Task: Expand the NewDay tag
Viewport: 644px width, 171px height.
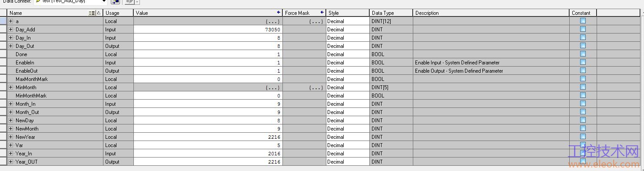Action: pyautogui.click(x=11, y=120)
